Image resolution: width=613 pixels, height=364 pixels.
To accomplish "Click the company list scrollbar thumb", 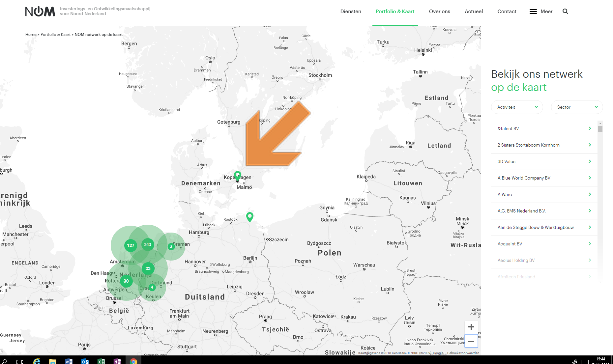I will tap(600, 129).
